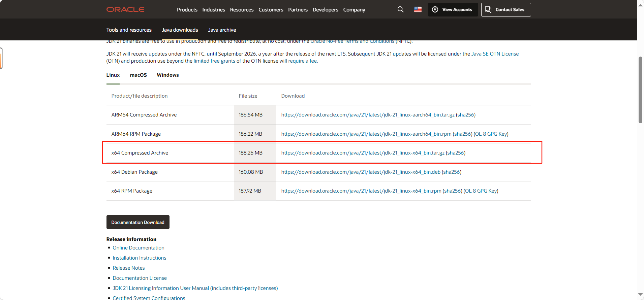Switch to the macOS tab

138,75
